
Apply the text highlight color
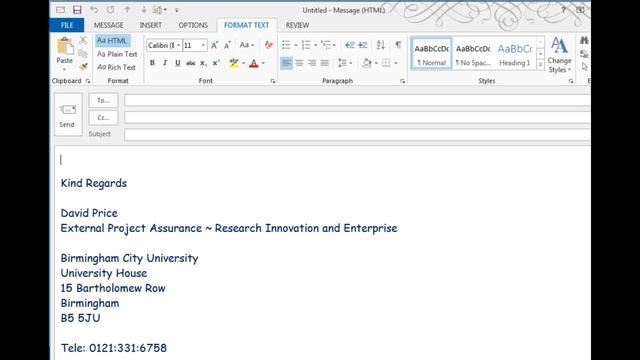[233, 63]
